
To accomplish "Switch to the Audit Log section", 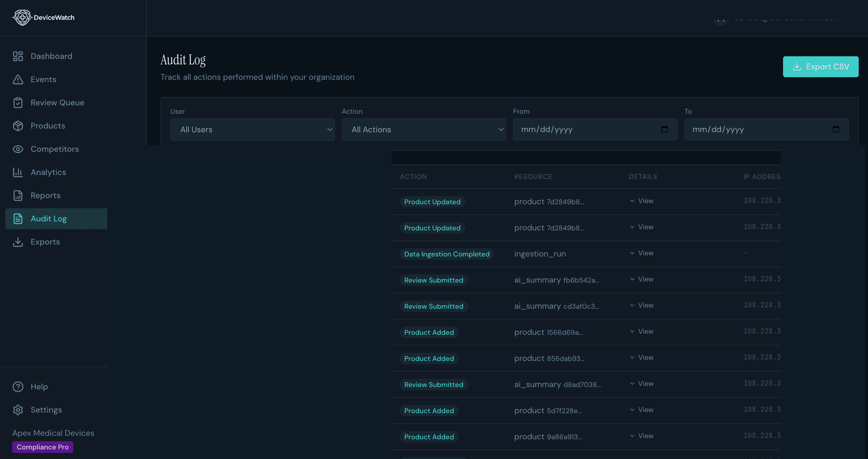I will click(x=49, y=218).
